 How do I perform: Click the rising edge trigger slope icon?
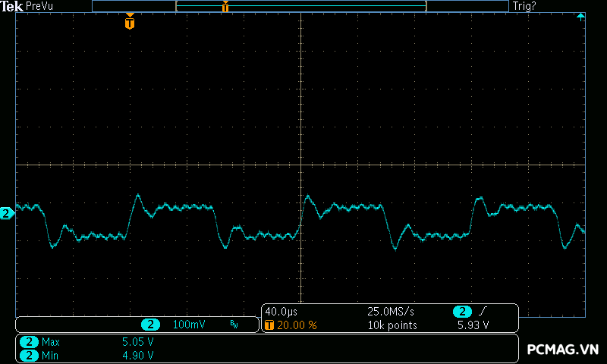point(483,312)
